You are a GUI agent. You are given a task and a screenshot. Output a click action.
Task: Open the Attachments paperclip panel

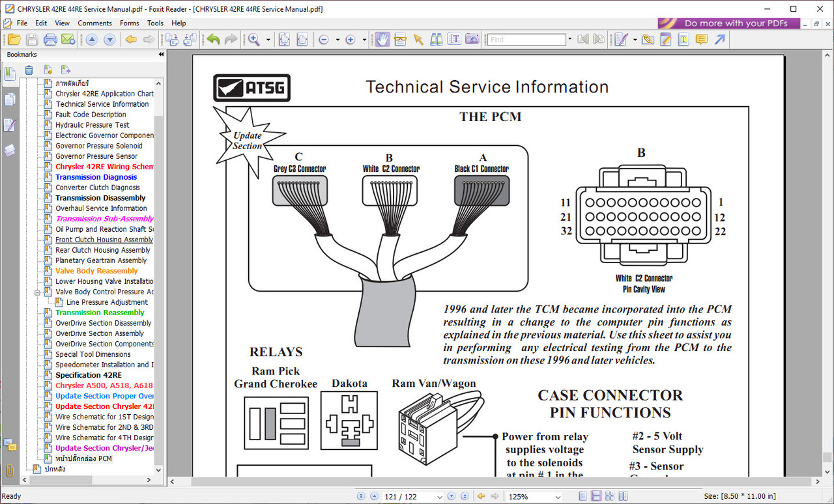click(10, 470)
